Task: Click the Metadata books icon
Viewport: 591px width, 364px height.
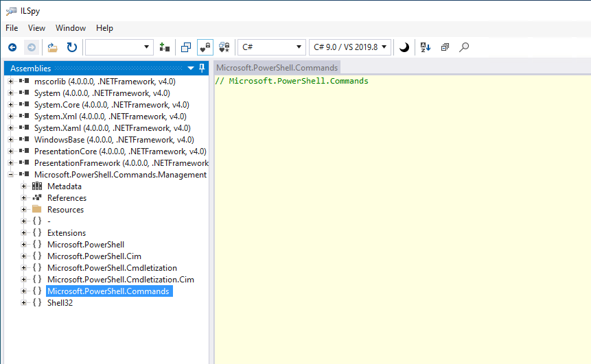Action: [37, 186]
